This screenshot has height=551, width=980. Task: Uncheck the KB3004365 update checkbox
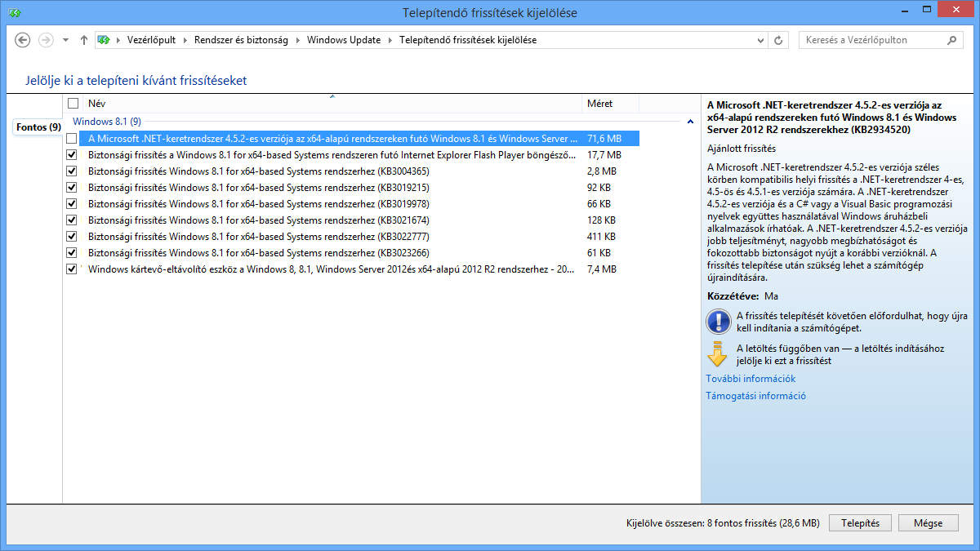[x=72, y=171]
